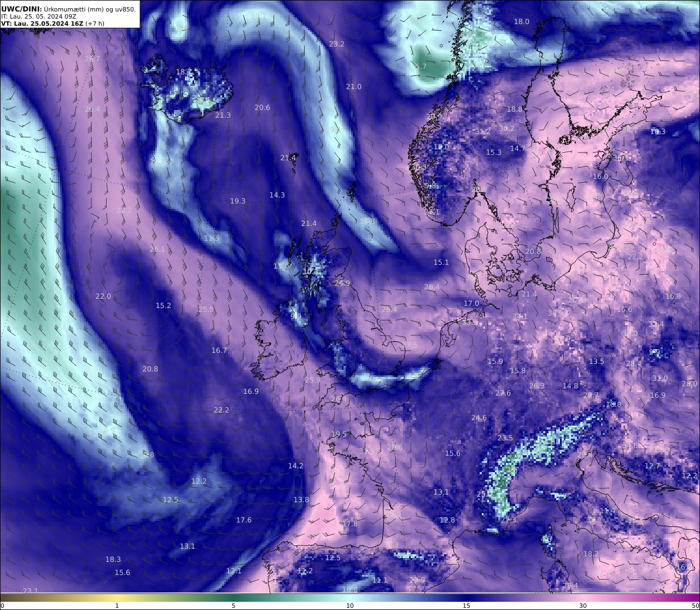Select the 16.0 value label
Viewport: 700px width, 610px height.
click(600, 176)
